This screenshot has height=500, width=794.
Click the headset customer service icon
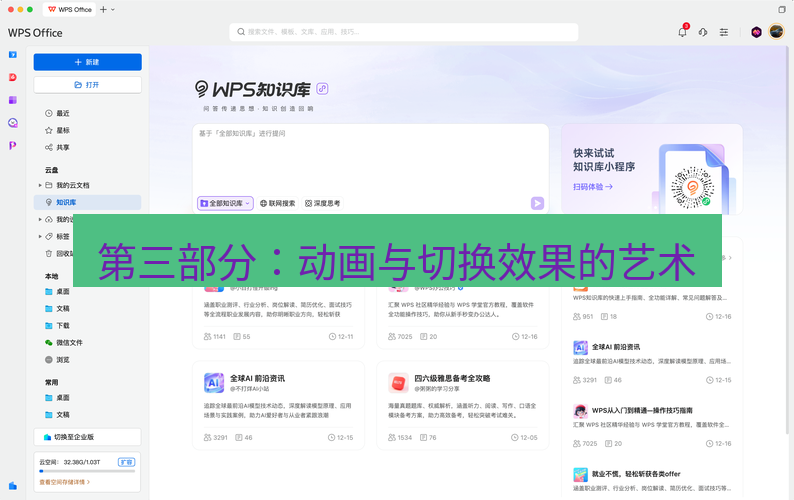click(703, 32)
